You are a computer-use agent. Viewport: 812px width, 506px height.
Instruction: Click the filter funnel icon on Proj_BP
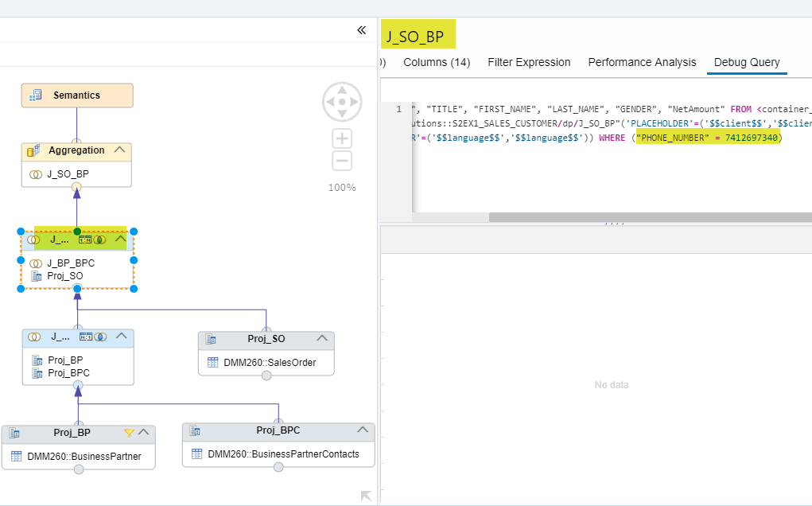click(x=129, y=433)
